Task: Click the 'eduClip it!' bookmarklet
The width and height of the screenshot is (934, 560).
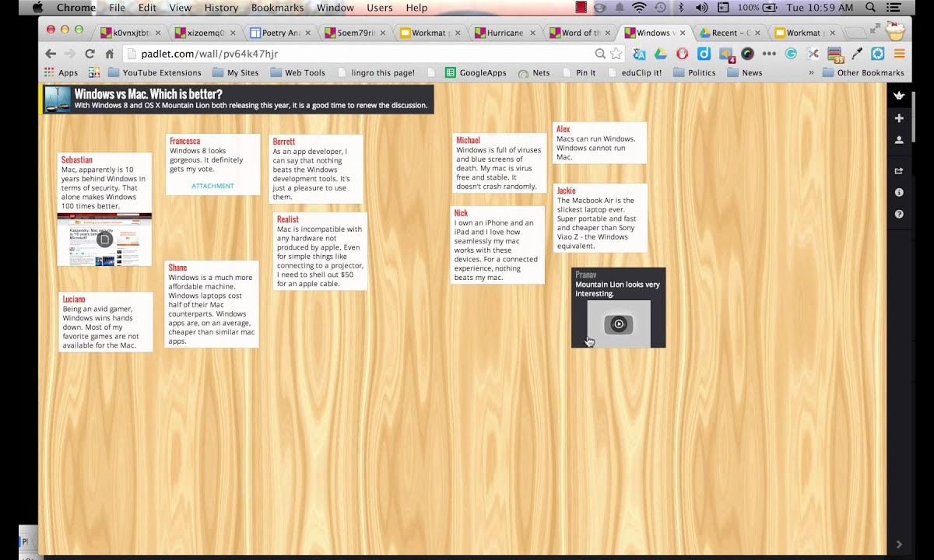Action: pyautogui.click(x=634, y=72)
